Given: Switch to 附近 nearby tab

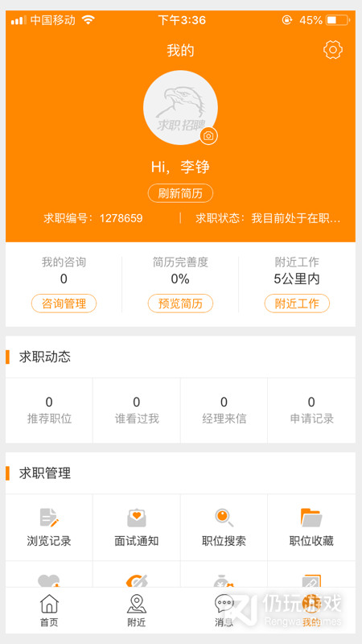Looking at the screenshot, I should pyautogui.click(x=137, y=610).
